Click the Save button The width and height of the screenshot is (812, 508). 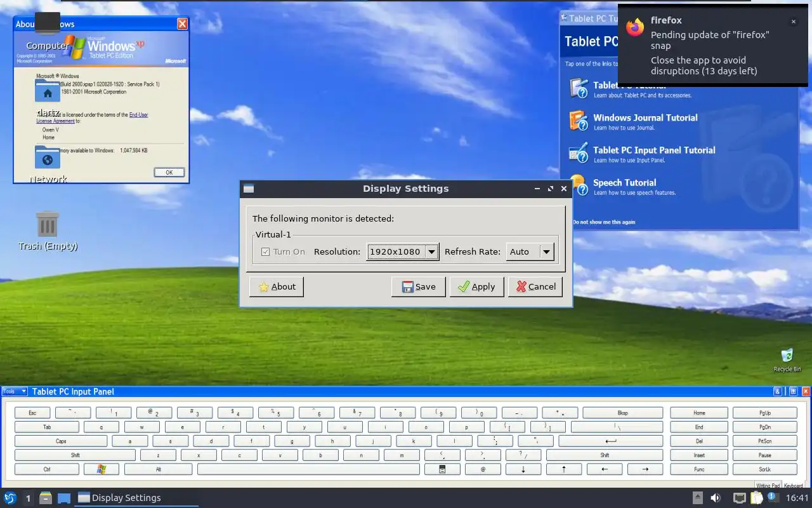point(419,286)
